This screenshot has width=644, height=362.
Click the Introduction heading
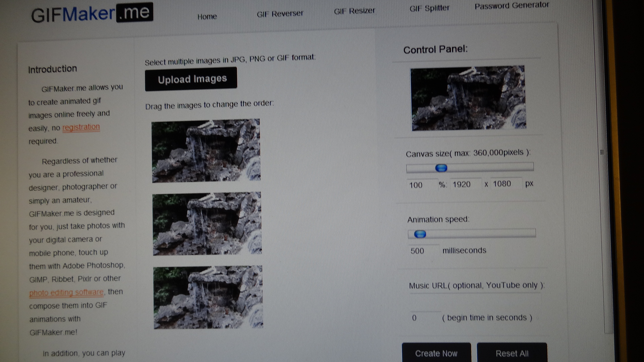point(53,69)
